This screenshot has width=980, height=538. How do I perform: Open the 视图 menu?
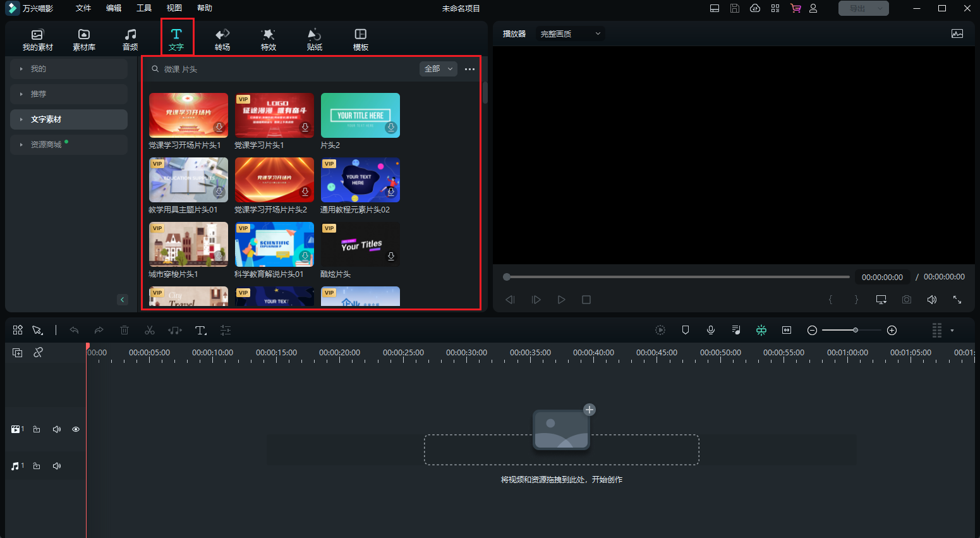point(174,8)
